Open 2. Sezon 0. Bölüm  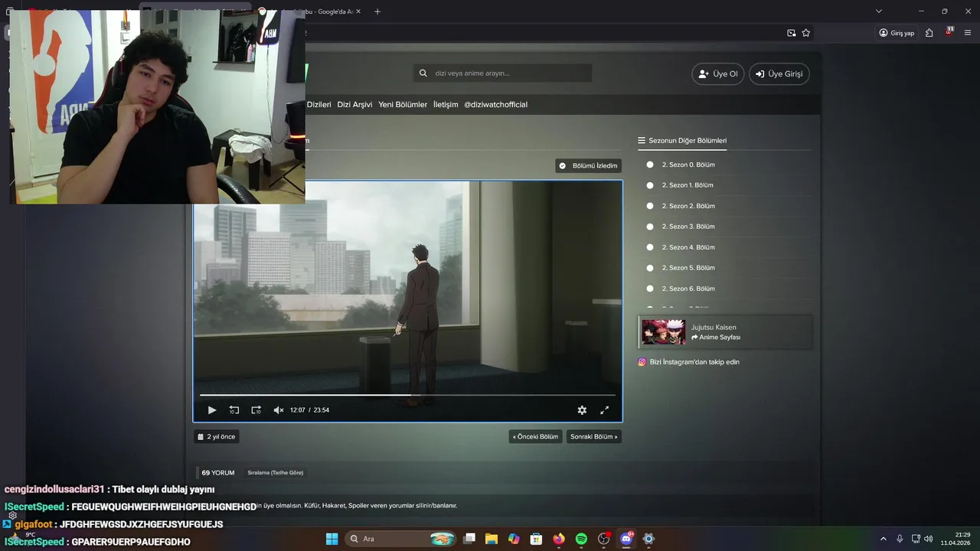(x=688, y=165)
